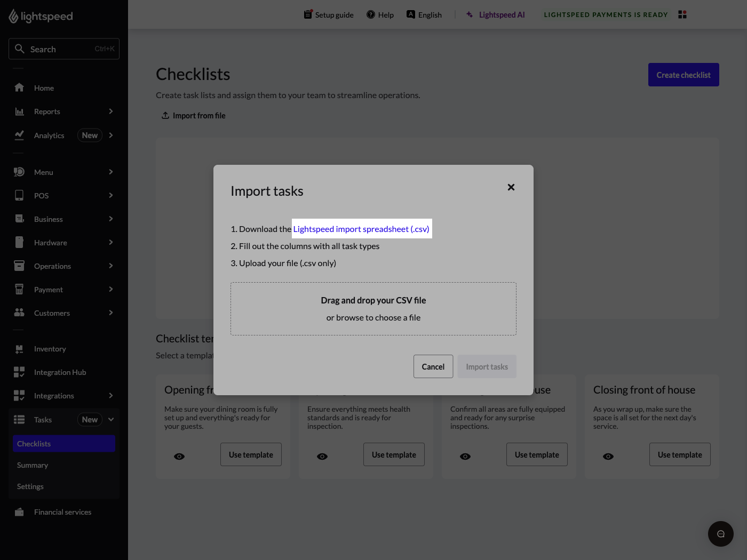Toggle preview eye on the health inspection template
747x560 pixels.
pos(322,456)
